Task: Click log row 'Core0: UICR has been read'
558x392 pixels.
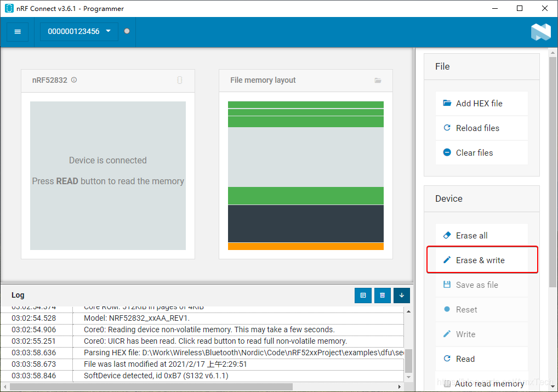Action: 202,341
